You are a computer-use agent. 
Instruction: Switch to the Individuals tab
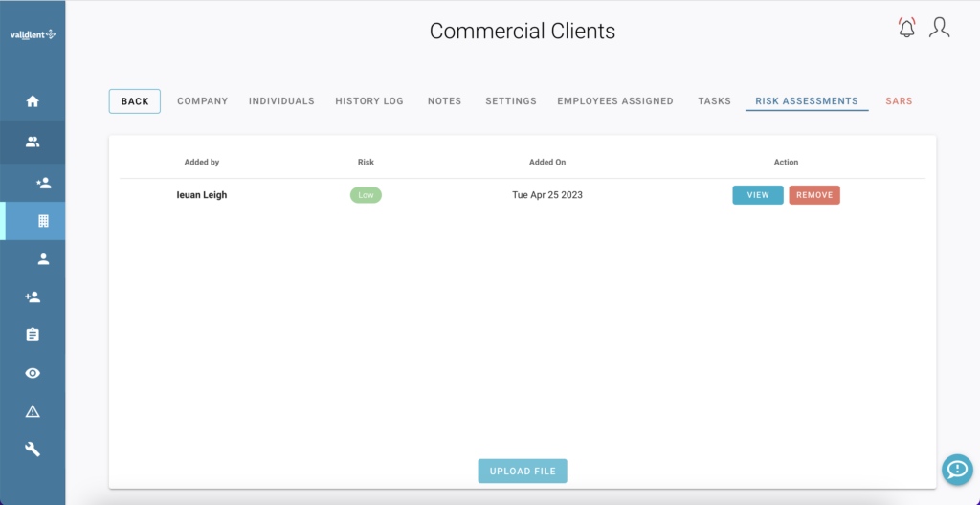click(281, 101)
